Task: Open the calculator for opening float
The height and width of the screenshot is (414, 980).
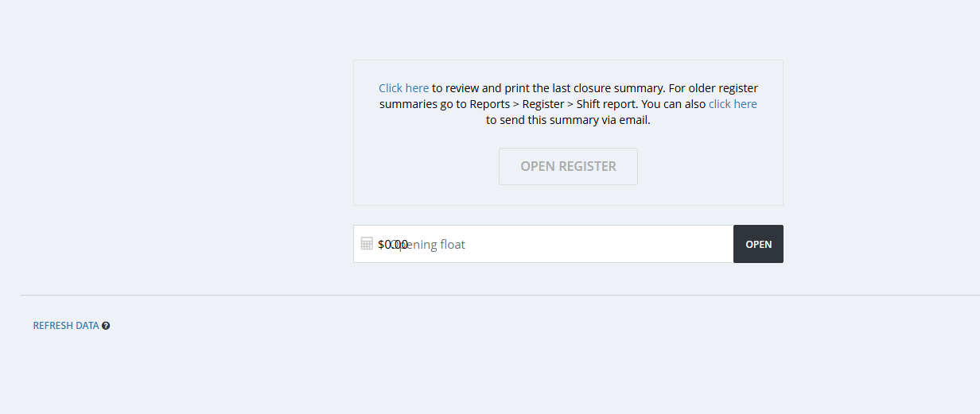Action: 367,244
